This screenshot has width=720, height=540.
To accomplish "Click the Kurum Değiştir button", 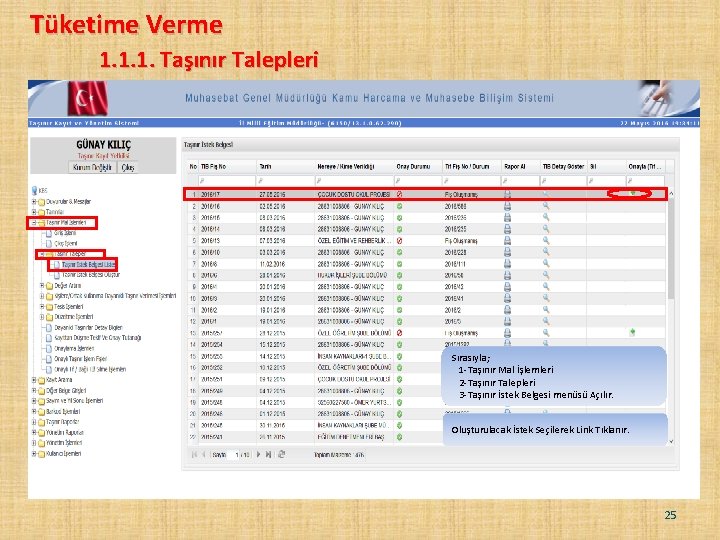I will 92,167.
